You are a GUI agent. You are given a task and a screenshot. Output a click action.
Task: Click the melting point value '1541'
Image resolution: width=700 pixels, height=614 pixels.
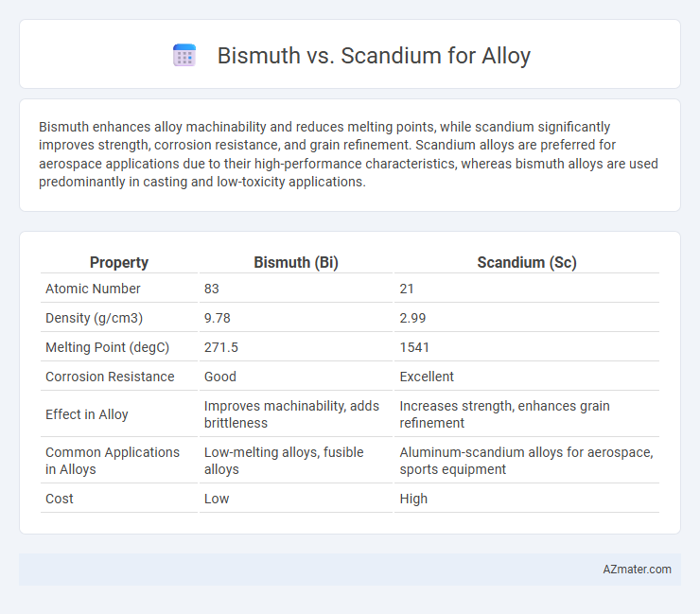pyautogui.click(x=414, y=347)
